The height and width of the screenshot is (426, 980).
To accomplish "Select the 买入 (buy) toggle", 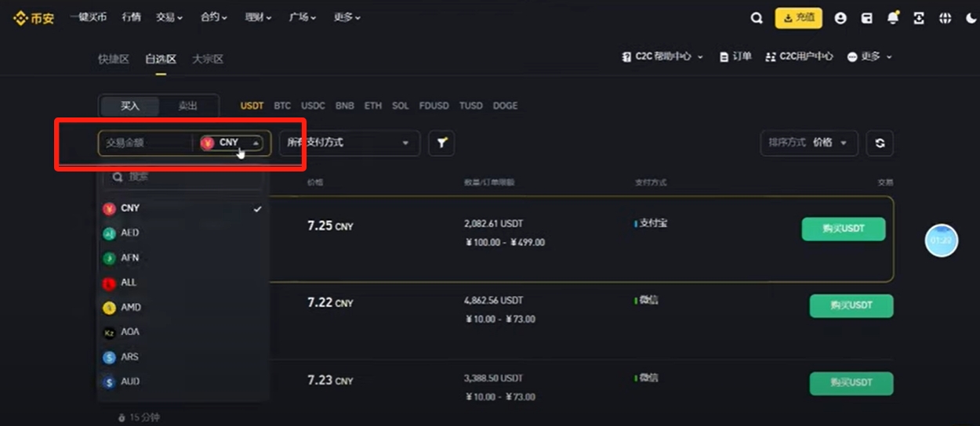I will [129, 106].
